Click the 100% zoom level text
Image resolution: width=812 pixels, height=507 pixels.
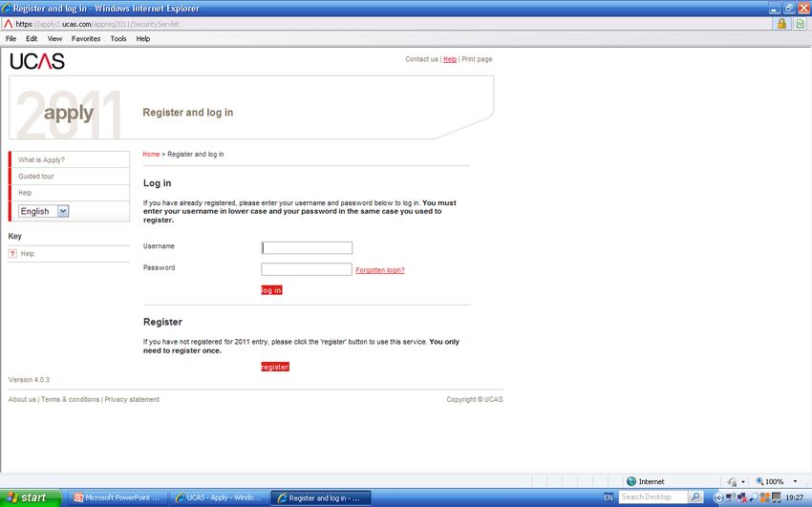click(775, 481)
